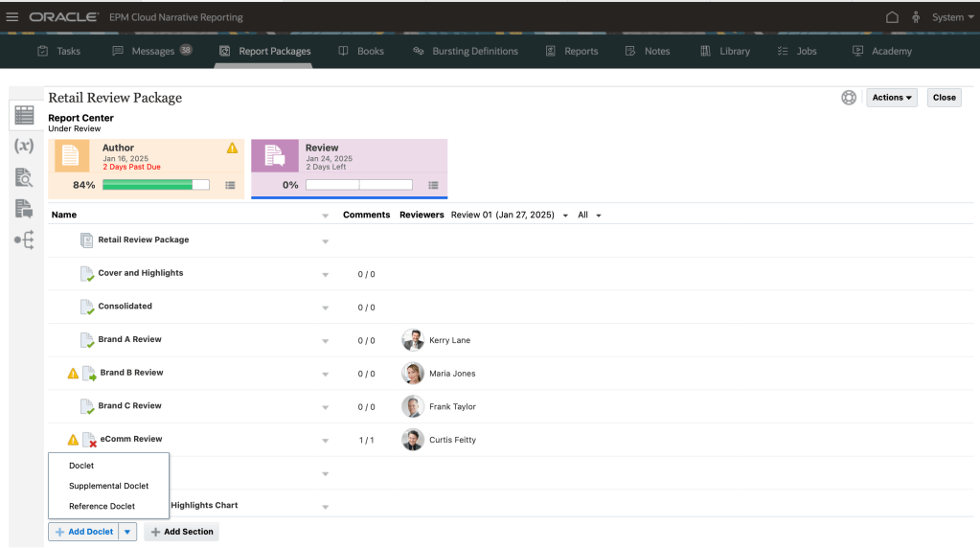Switch to the Books tab

361,51
